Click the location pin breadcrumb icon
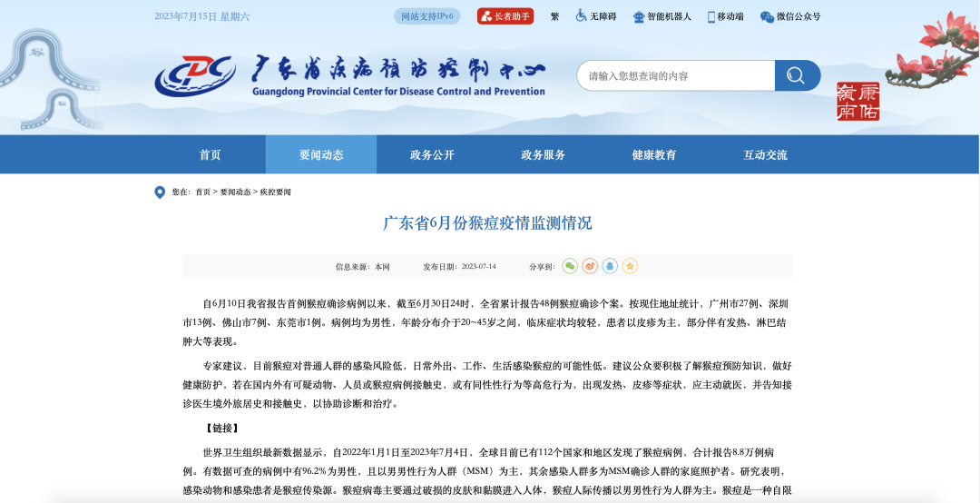980x503 pixels. point(160,192)
